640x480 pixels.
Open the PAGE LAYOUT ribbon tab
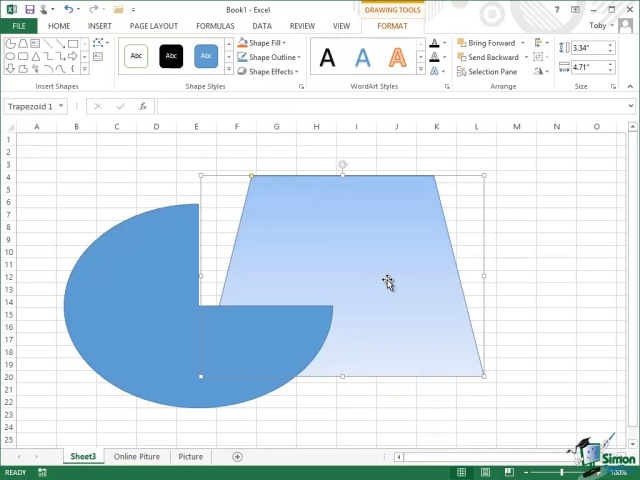153,26
